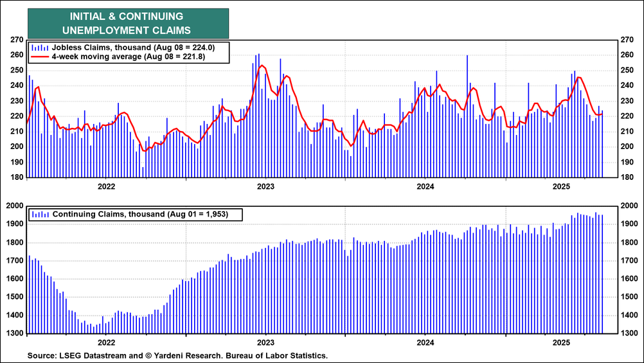Viewport: 644px width, 363px height.
Task: Select the 2023 label under the top chart
Action: click(x=265, y=187)
